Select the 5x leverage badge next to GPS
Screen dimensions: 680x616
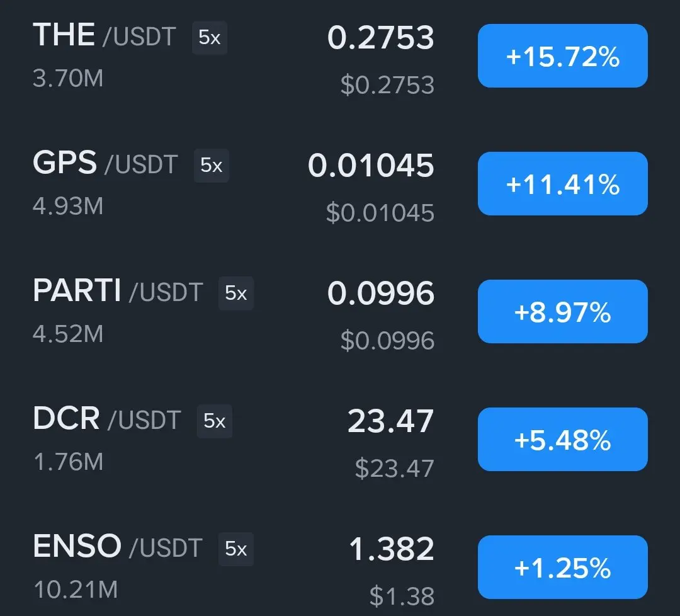click(211, 165)
